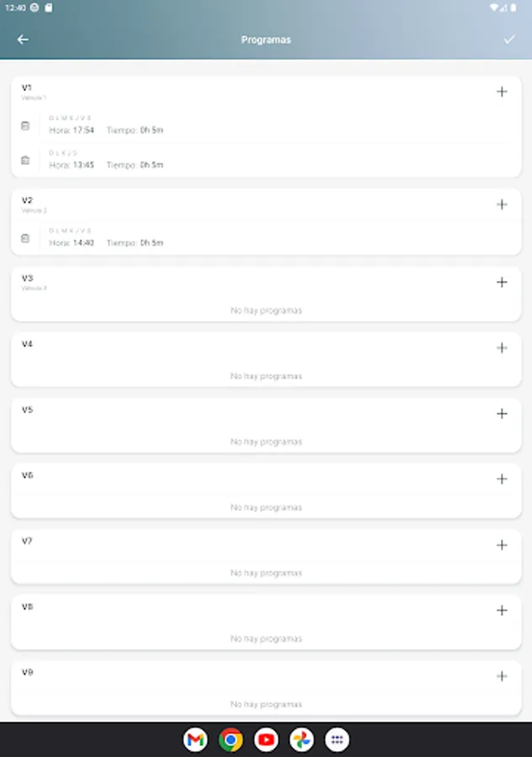Screen dimensions: 532x757
Task: Add a program to V5
Action: tap(502, 413)
